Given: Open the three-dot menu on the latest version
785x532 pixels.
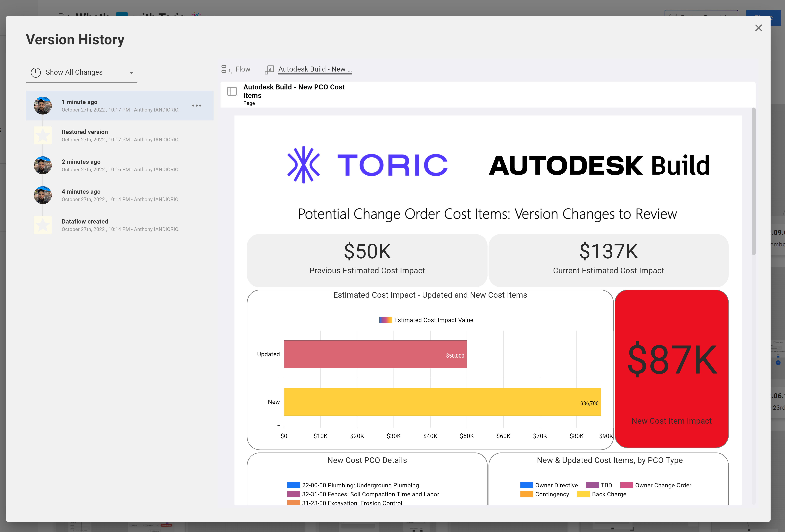Looking at the screenshot, I should (x=196, y=105).
